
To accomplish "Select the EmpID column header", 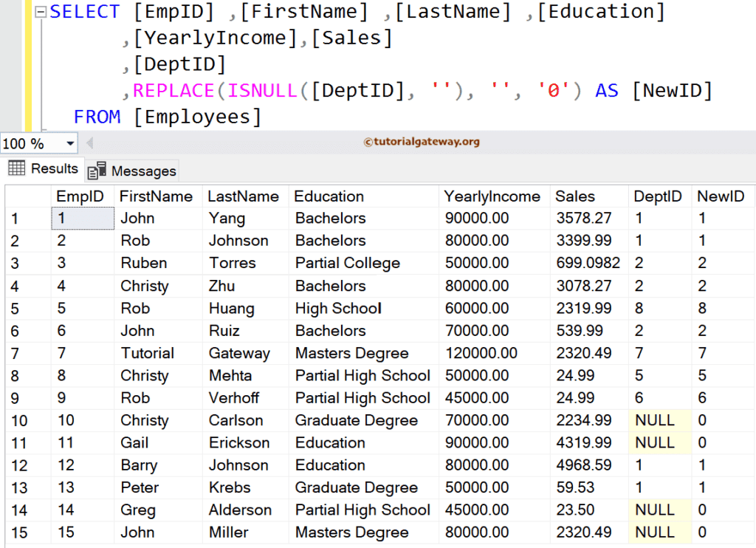I will point(82,196).
